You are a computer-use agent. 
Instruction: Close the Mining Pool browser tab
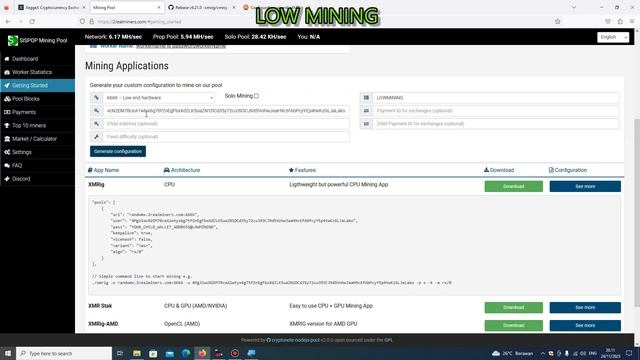(159, 7)
